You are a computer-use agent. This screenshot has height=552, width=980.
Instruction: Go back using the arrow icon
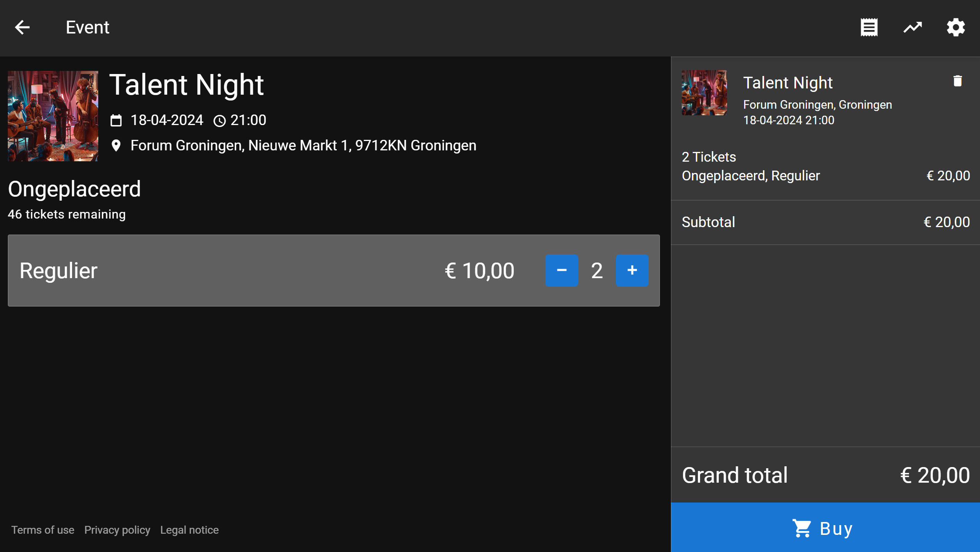click(x=22, y=27)
